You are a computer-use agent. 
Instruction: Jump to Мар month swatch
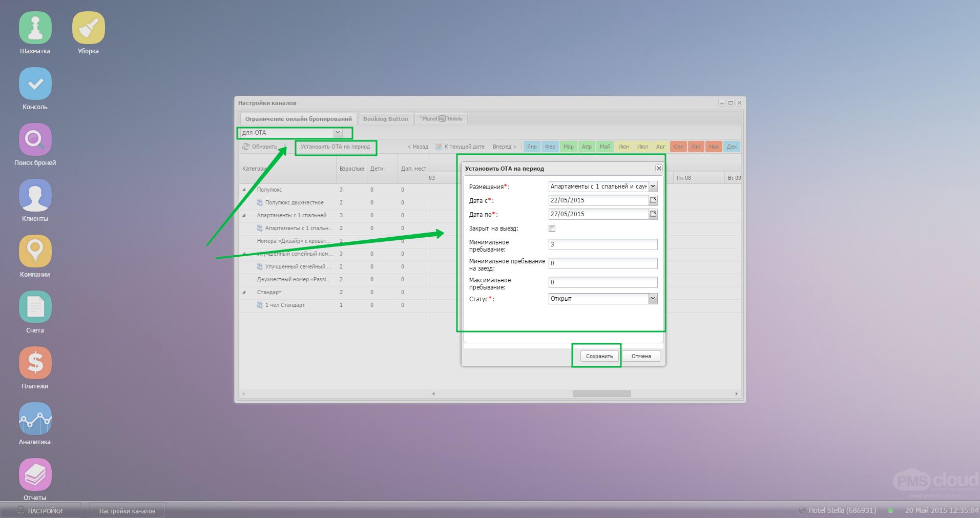click(569, 147)
